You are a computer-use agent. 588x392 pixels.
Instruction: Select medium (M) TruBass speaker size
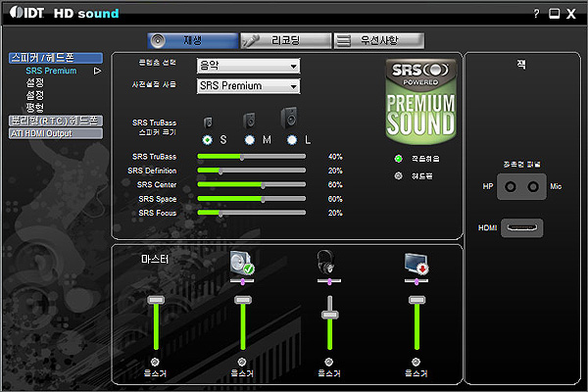tap(249, 140)
